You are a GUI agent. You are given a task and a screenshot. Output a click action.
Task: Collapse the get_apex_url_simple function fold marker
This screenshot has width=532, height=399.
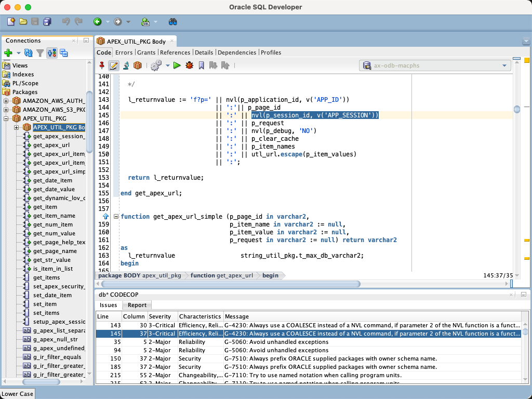click(x=116, y=217)
